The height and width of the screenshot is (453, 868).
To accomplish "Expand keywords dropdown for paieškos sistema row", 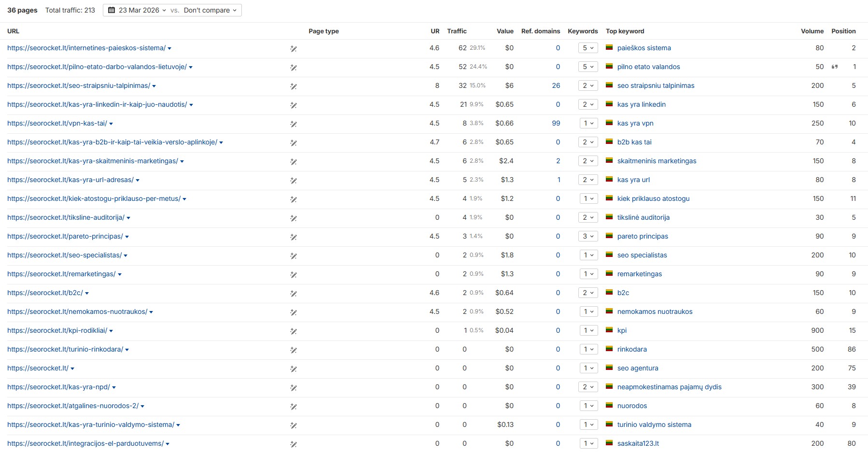I will coord(588,48).
